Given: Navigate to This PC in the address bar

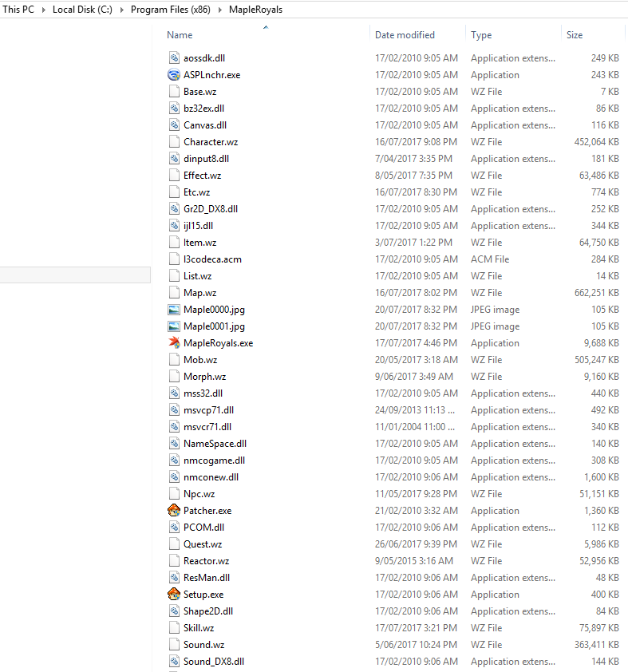Looking at the screenshot, I should click(x=18, y=10).
